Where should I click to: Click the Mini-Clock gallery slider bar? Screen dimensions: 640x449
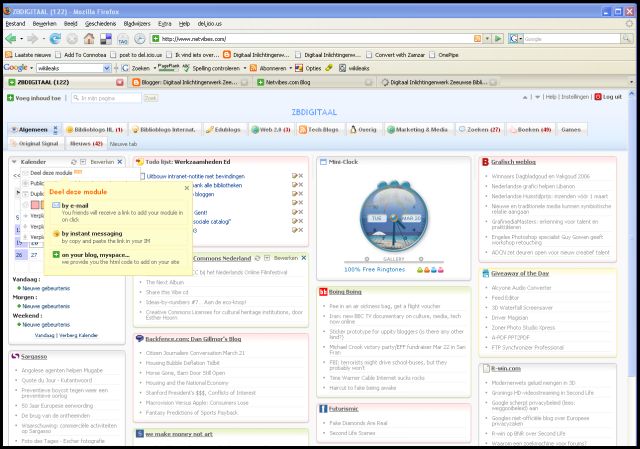point(393,261)
